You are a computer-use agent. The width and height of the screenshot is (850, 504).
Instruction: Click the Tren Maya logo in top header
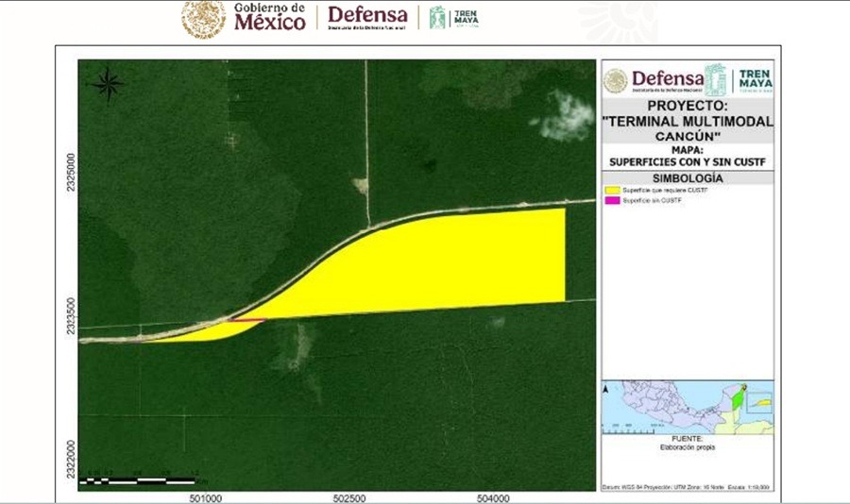(454, 18)
